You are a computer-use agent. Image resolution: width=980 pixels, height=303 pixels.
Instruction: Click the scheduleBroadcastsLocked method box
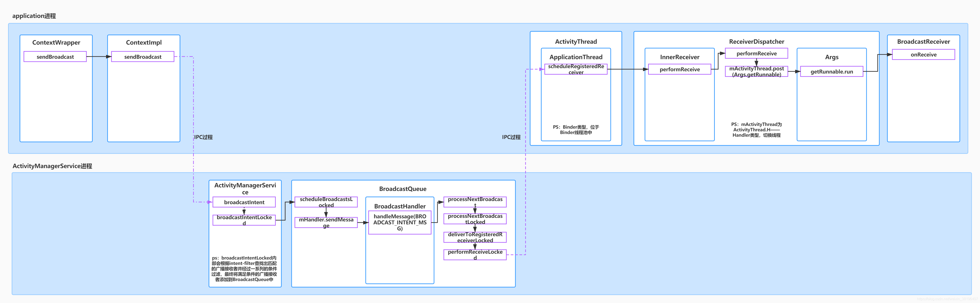pos(326,202)
